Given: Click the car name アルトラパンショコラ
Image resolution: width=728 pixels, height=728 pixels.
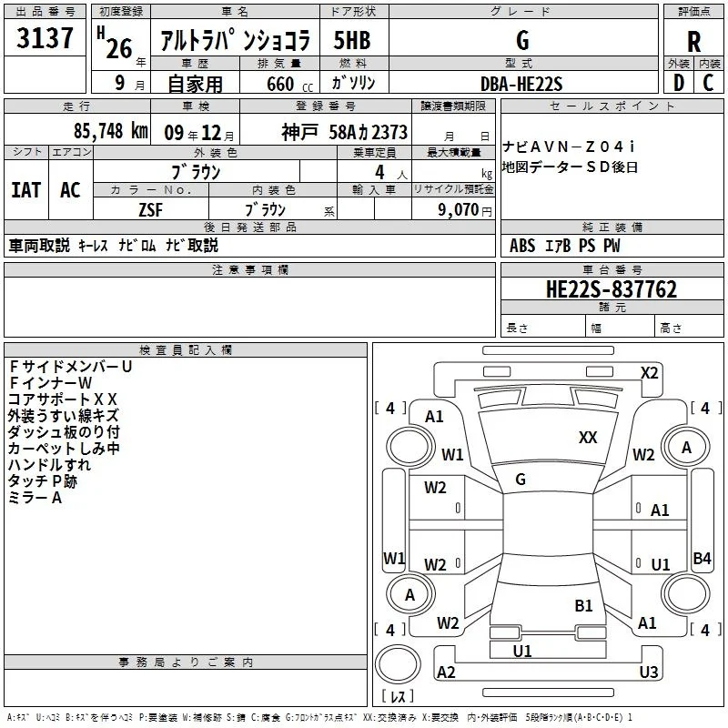Looking at the screenshot, I should point(235,40).
